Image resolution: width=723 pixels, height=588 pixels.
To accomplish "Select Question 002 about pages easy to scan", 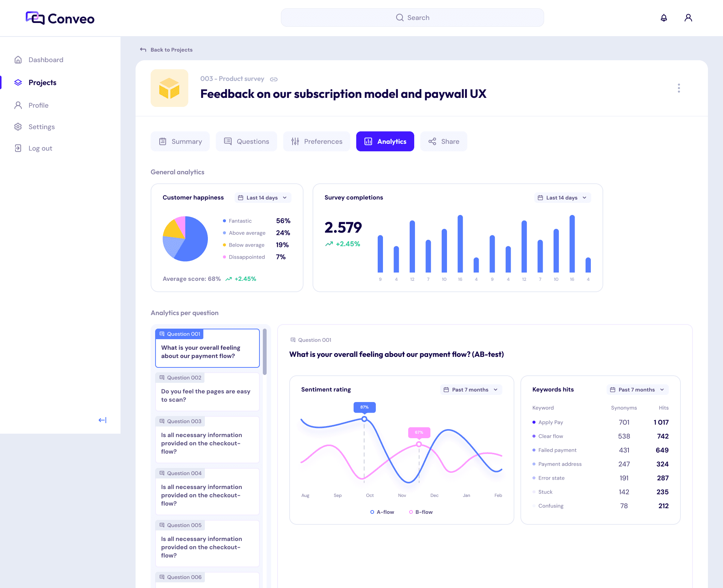I will (207, 392).
